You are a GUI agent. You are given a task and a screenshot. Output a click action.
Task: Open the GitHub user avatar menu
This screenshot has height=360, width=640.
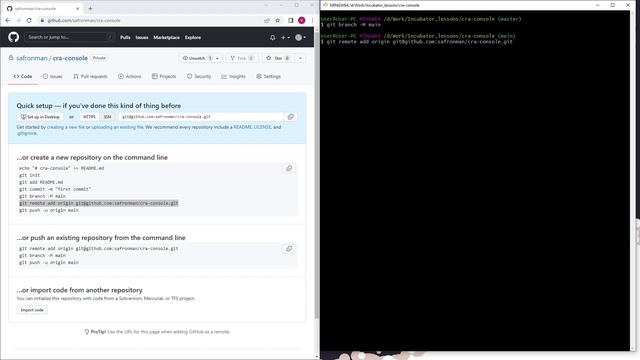click(x=300, y=38)
